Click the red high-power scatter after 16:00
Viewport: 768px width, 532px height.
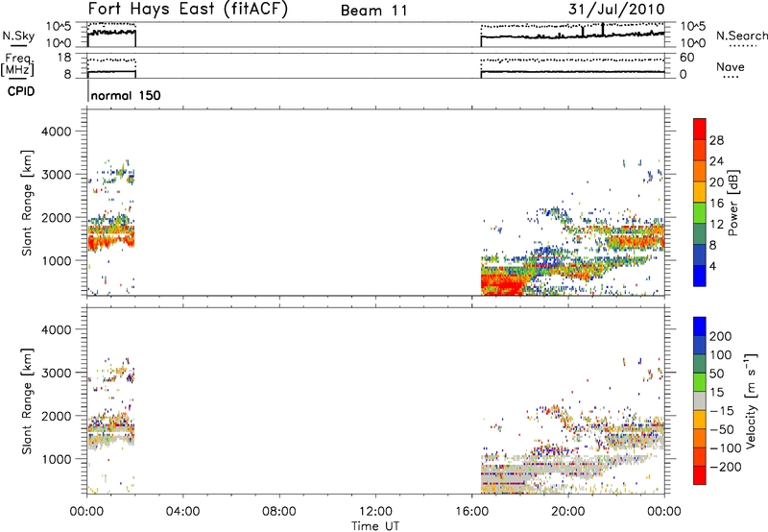[x=502, y=283]
